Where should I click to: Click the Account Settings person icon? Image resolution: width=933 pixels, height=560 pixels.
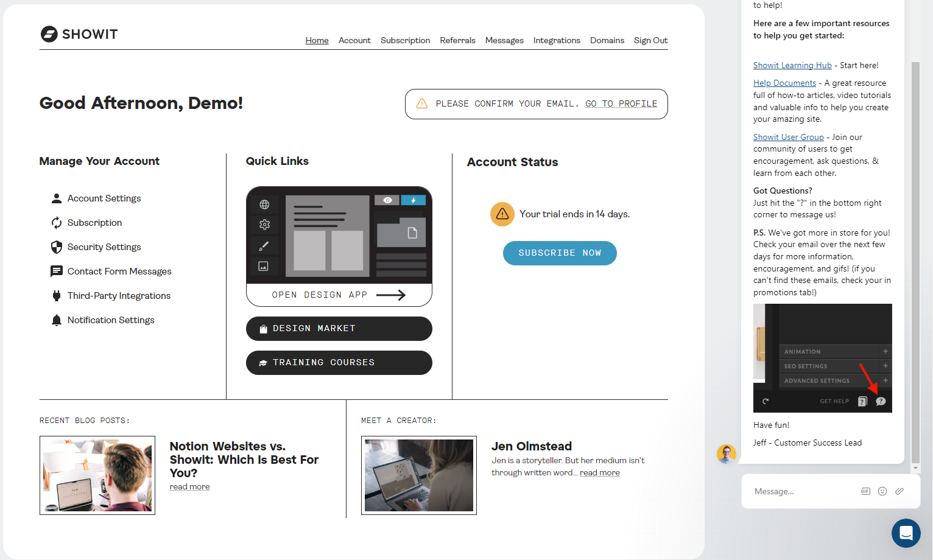coord(57,198)
